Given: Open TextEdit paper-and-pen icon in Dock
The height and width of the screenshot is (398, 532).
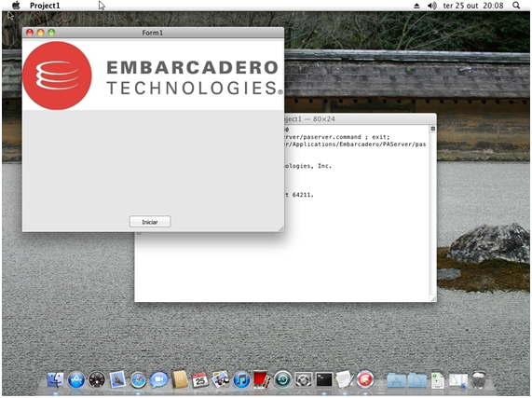Looking at the screenshot, I should tap(345, 379).
